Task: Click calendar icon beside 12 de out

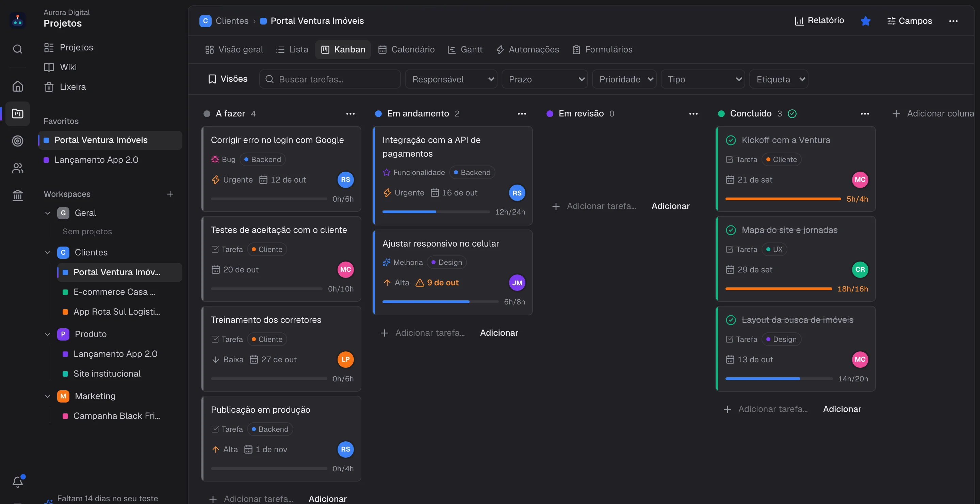Action: tap(263, 180)
